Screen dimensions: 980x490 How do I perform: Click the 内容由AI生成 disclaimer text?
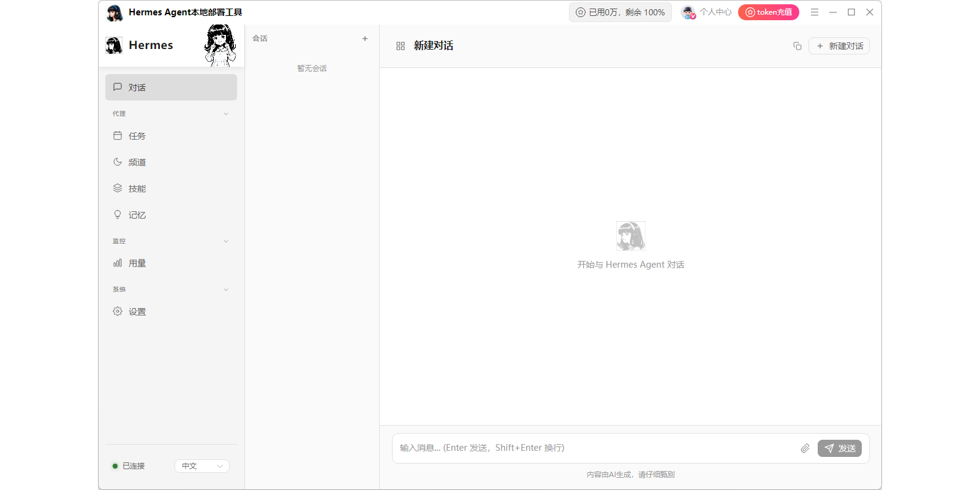coord(631,475)
